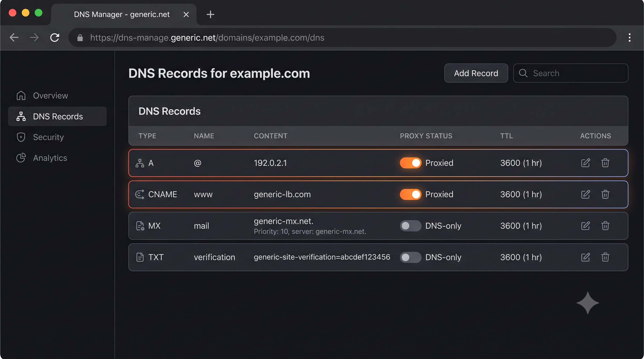Click the MX record type icon
644x359 pixels.
[140, 226]
